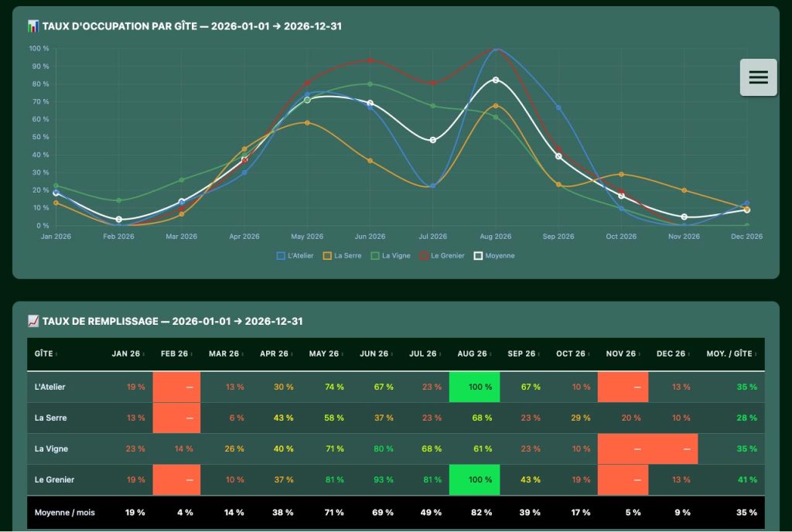792x532 pixels.
Task: Click La Vigne's 80 % JUN 26 cell
Action: pyautogui.click(x=376, y=448)
